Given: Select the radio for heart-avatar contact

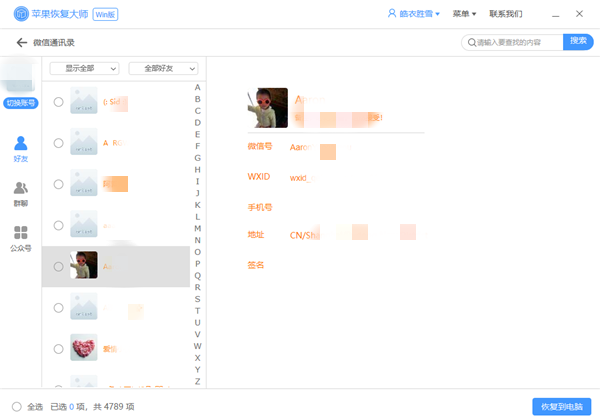Looking at the screenshot, I should [x=59, y=349].
